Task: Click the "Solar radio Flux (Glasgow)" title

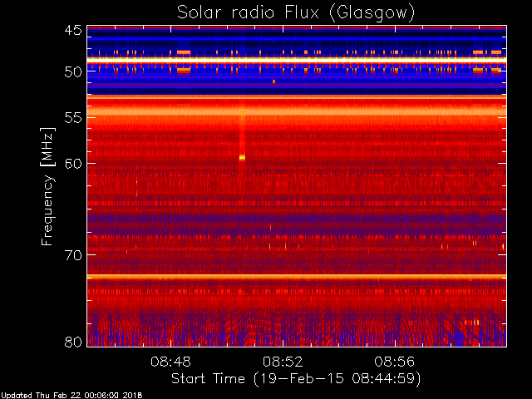Action: (x=296, y=12)
